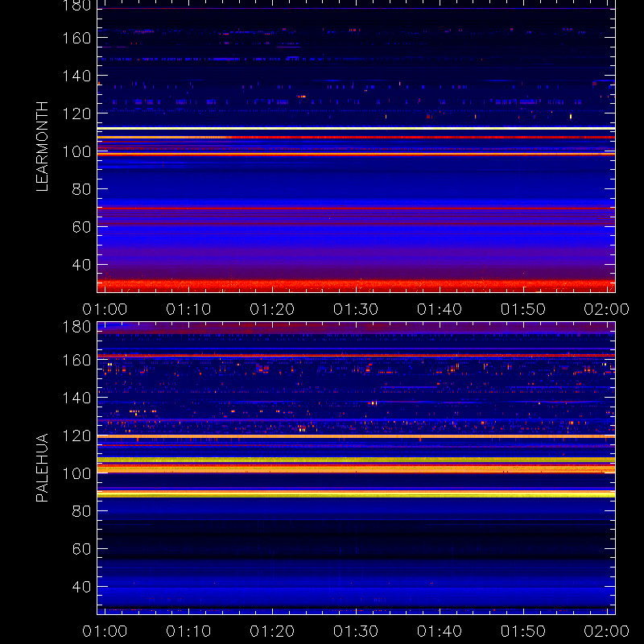Pick PALEHUA plot's 01:20 time label
This screenshot has width=644, height=644.
(x=272, y=631)
